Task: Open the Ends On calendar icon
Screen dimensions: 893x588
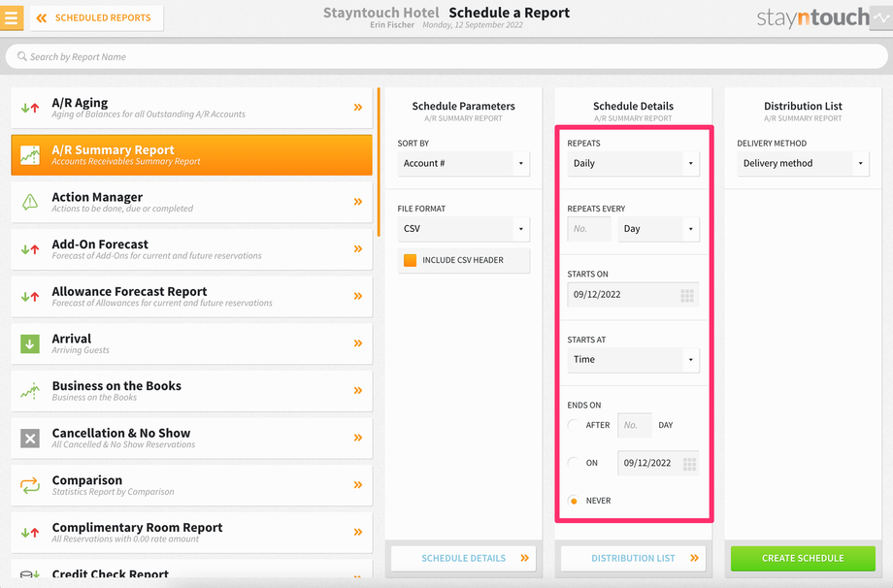Action: tap(689, 464)
